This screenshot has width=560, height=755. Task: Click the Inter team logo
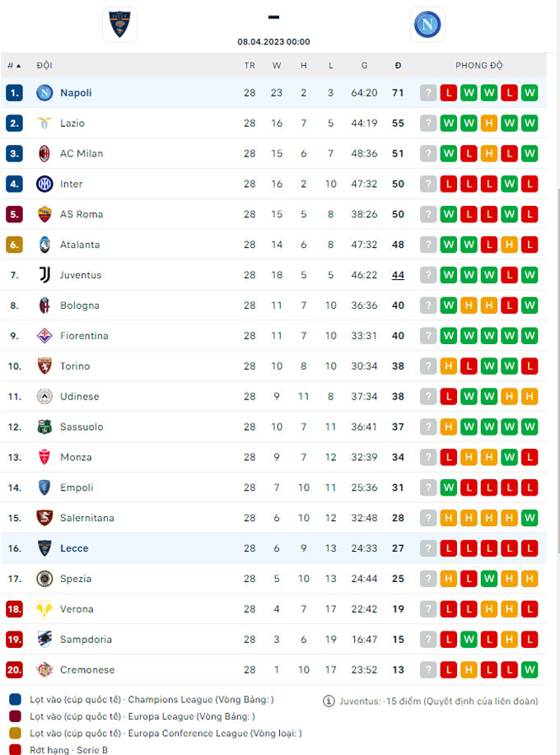point(44,184)
